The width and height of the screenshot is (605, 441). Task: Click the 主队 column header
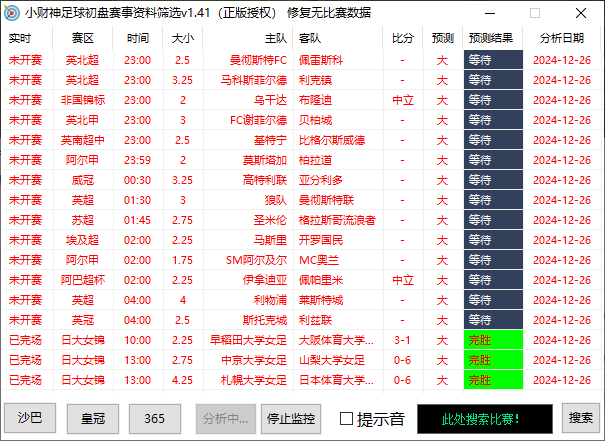coord(275,38)
